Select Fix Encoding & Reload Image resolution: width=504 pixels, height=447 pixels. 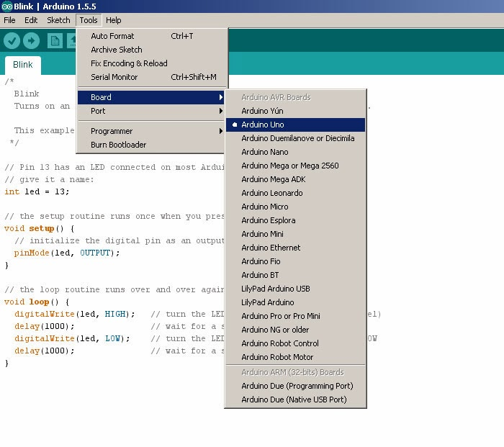pyautogui.click(x=153, y=63)
